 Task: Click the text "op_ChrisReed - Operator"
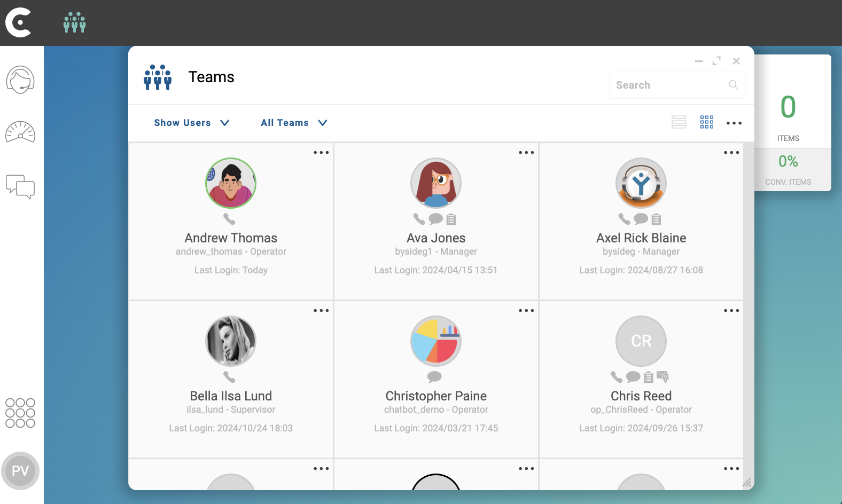point(641,409)
